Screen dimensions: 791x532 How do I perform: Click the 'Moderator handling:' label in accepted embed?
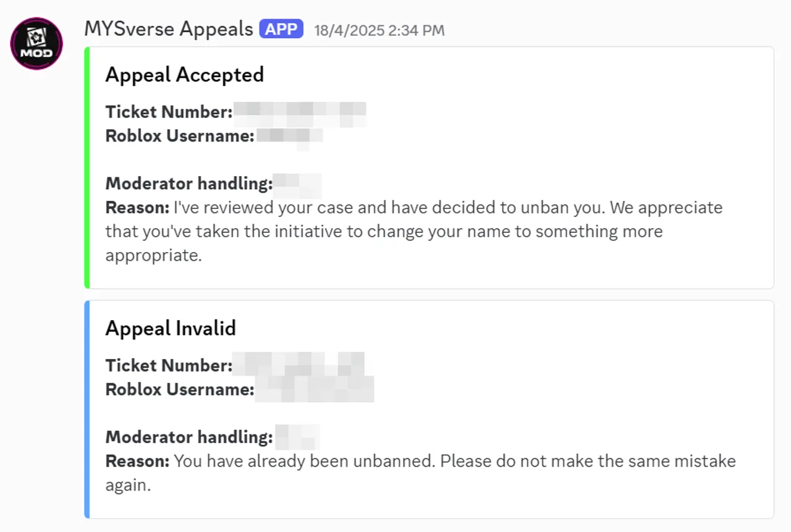coord(189,184)
